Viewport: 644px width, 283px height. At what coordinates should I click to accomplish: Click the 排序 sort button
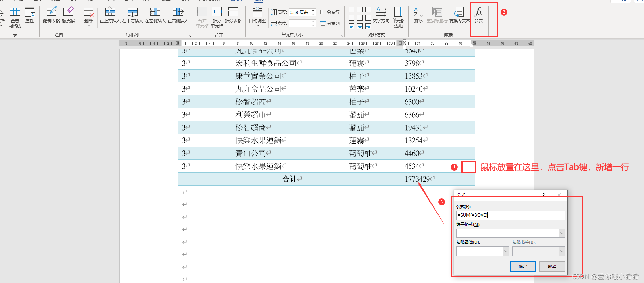tap(418, 15)
